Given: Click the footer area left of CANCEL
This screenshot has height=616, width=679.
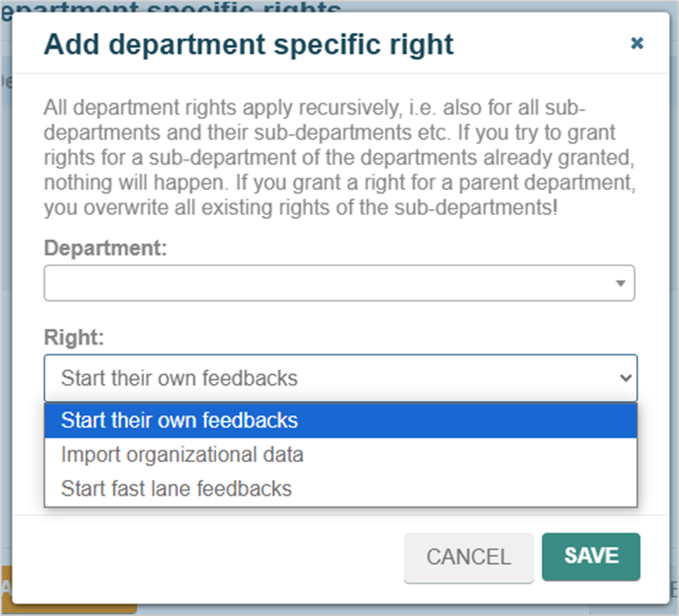Looking at the screenshot, I should [208, 557].
